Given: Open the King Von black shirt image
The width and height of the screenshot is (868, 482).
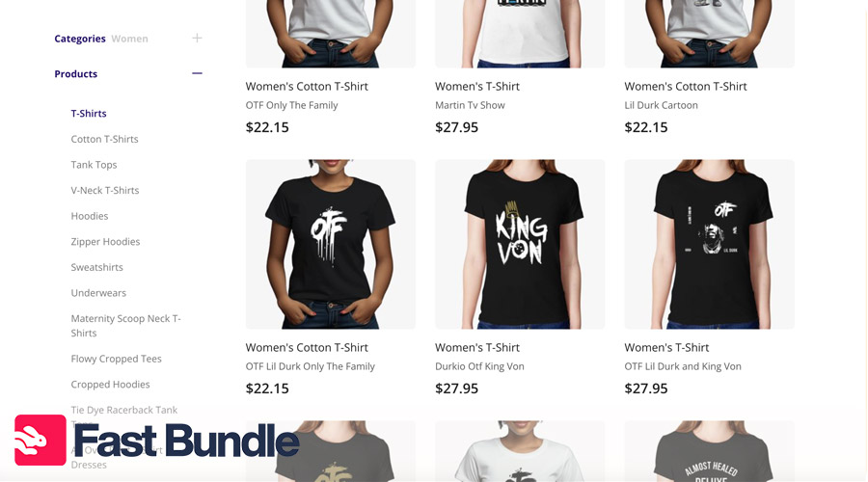Looking at the screenshot, I should pyautogui.click(x=520, y=245).
